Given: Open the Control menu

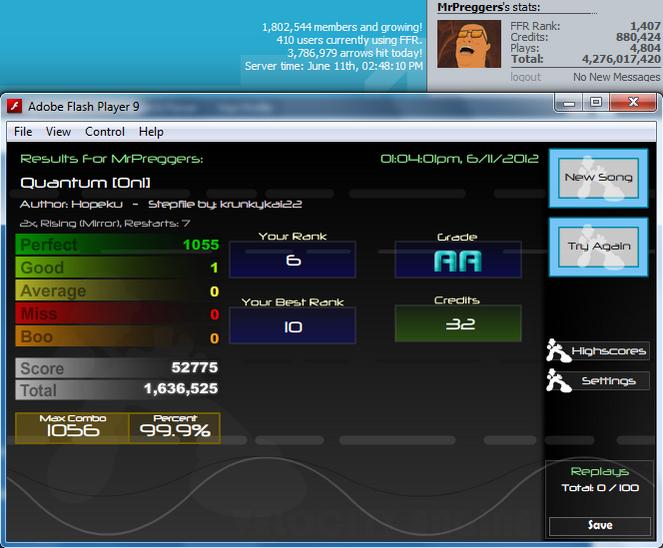Looking at the screenshot, I should pos(105,132).
